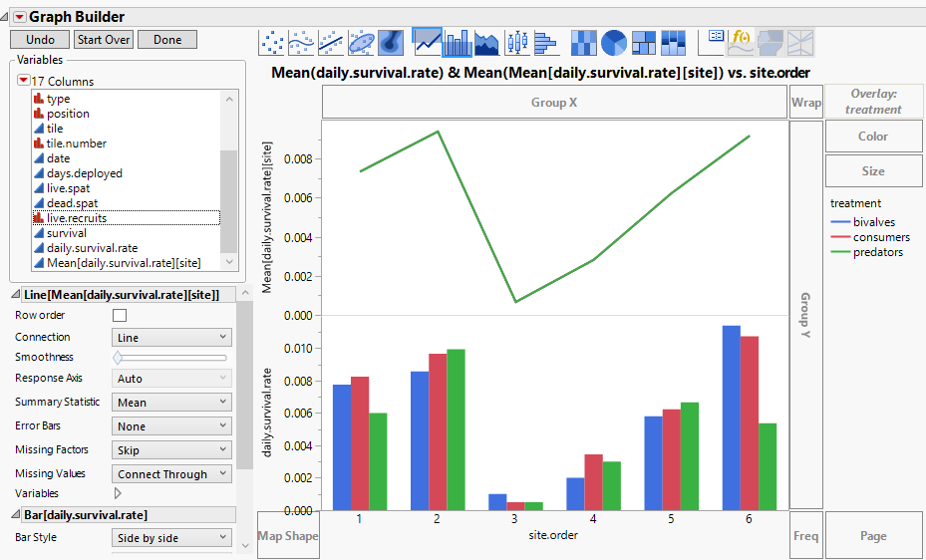Open the Missing Values dropdown
Image resolution: width=926 pixels, height=560 pixels.
pyautogui.click(x=171, y=474)
